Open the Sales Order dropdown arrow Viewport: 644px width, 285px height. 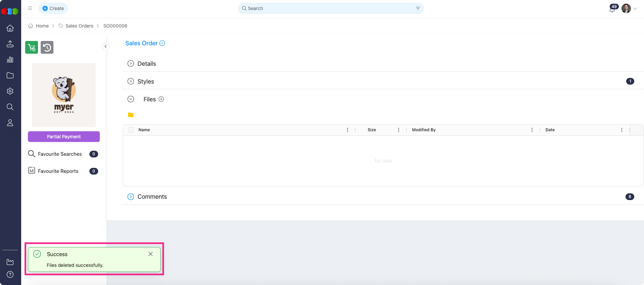[162, 43]
